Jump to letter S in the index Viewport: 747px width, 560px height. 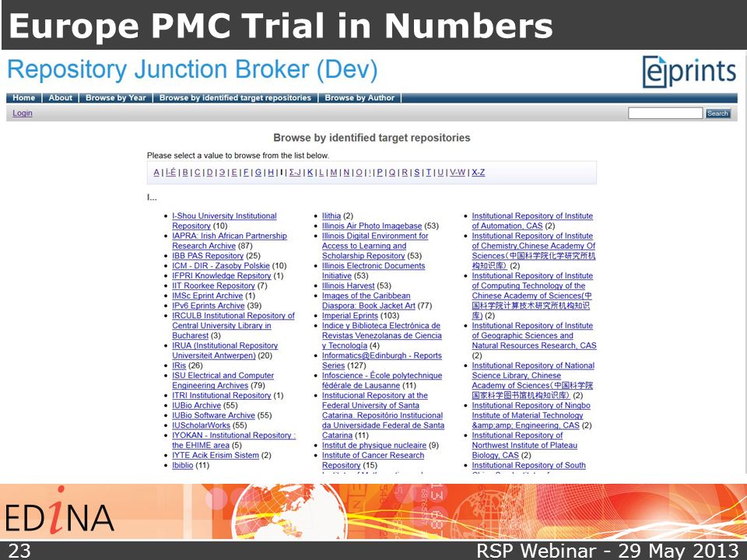click(x=417, y=173)
